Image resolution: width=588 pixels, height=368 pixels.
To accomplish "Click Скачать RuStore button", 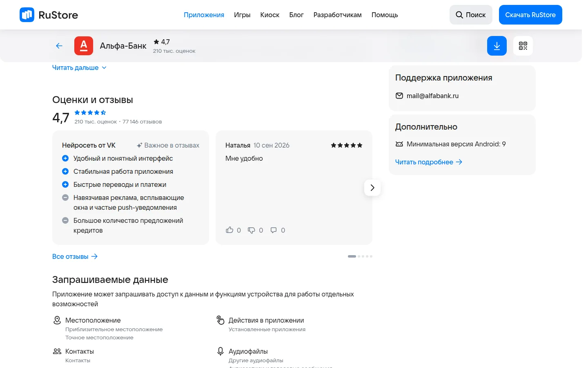I will pyautogui.click(x=530, y=15).
